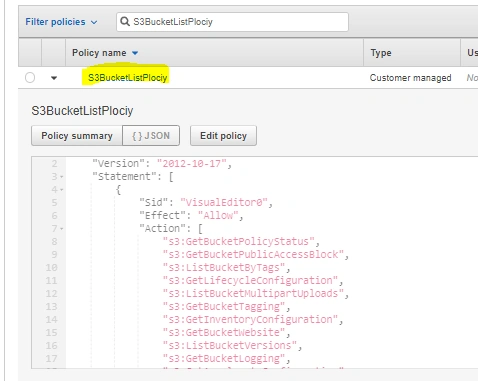This screenshot has width=478, height=381.
Task: Click line number 17 in gutter
Action: 52,359
